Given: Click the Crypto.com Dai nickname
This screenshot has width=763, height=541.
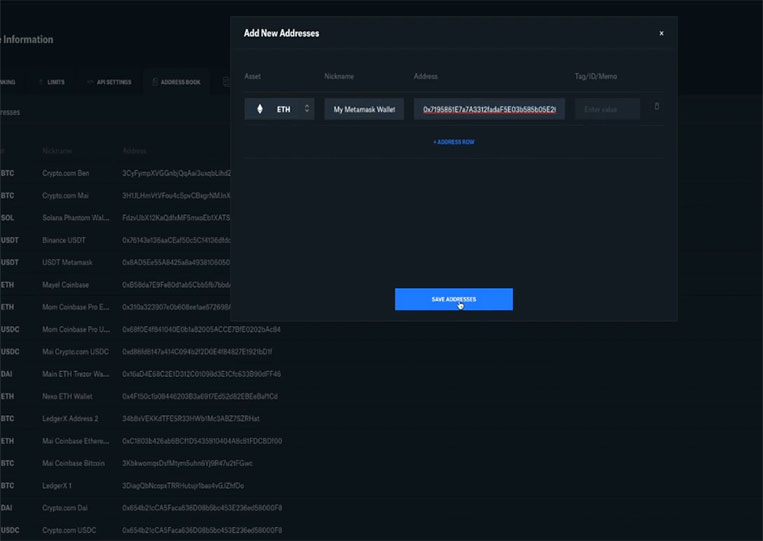Looking at the screenshot, I should click(65, 508).
